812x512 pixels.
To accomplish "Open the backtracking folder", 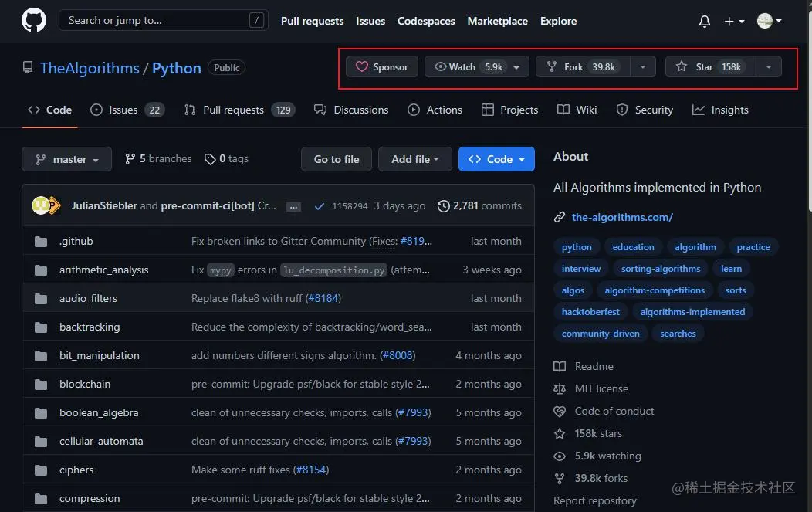I will tap(90, 327).
